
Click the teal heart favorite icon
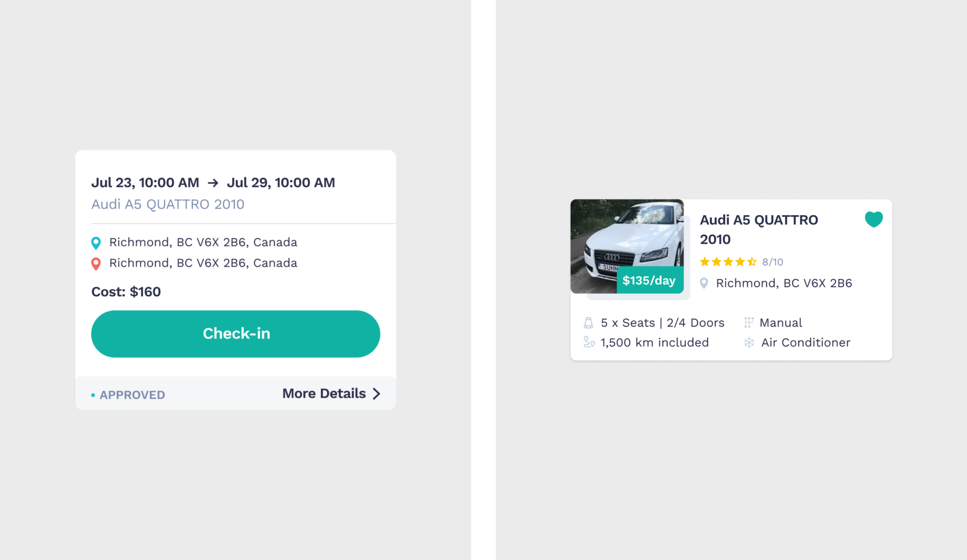pos(874,219)
